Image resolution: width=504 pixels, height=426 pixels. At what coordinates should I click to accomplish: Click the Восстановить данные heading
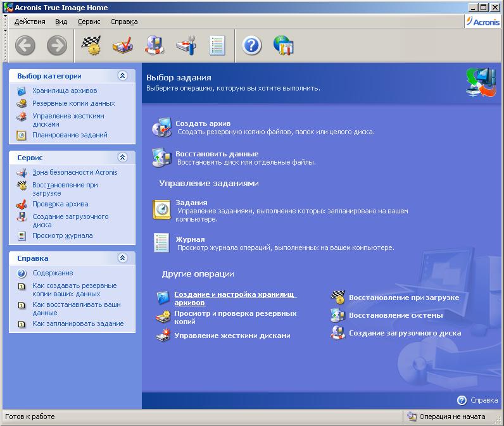pos(217,154)
